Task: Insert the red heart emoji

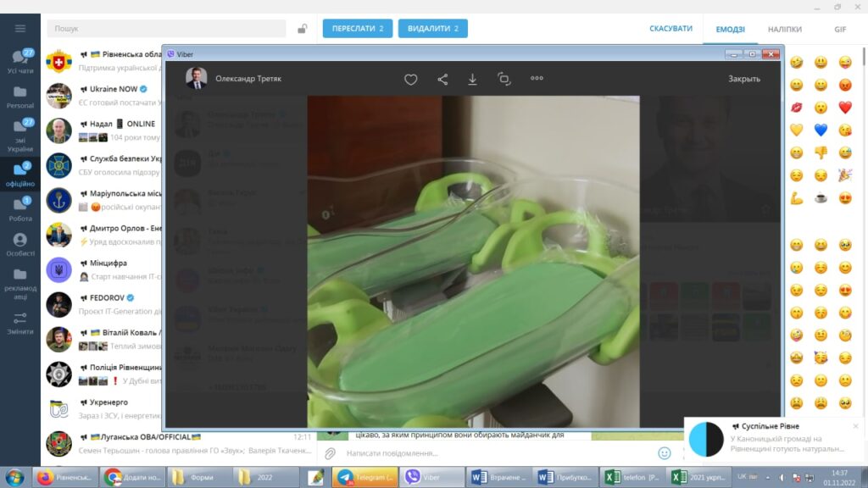Action: tap(845, 108)
